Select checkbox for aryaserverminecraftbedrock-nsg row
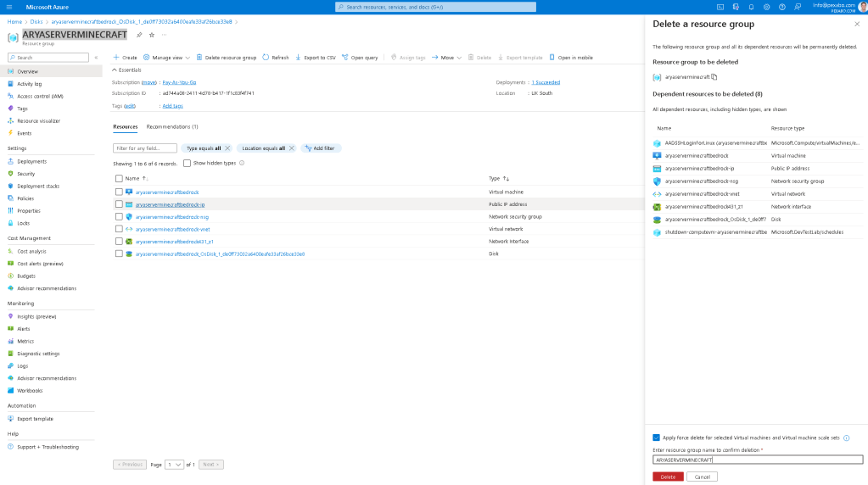Image resolution: width=868 pixels, height=485 pixels. [119, 217]
